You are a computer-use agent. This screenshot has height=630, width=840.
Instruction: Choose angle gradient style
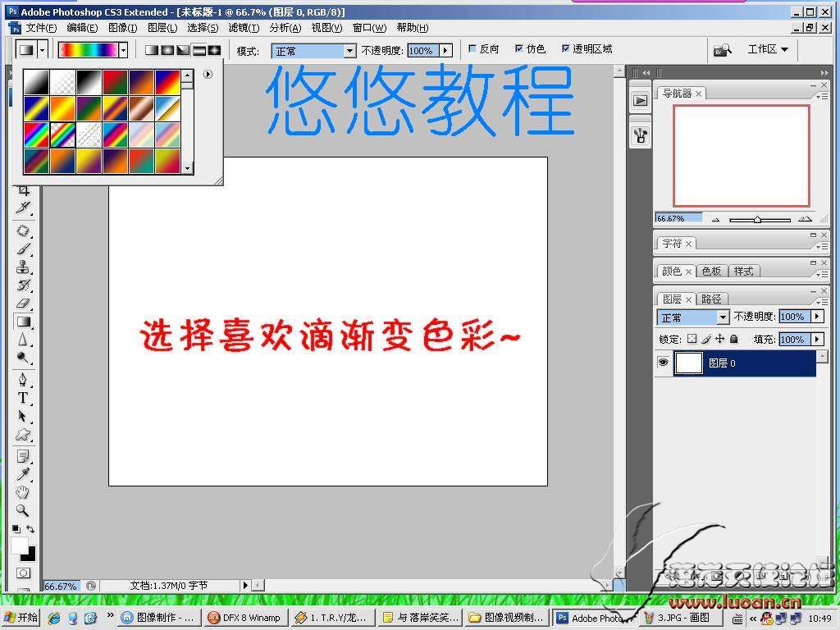click(x=183, y=50)
